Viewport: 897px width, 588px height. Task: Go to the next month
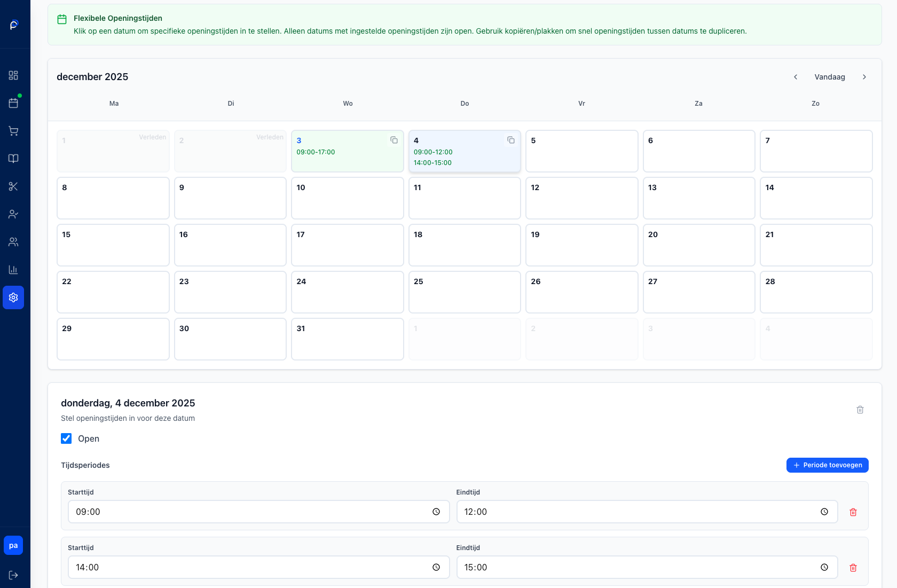tap(864, 77)
